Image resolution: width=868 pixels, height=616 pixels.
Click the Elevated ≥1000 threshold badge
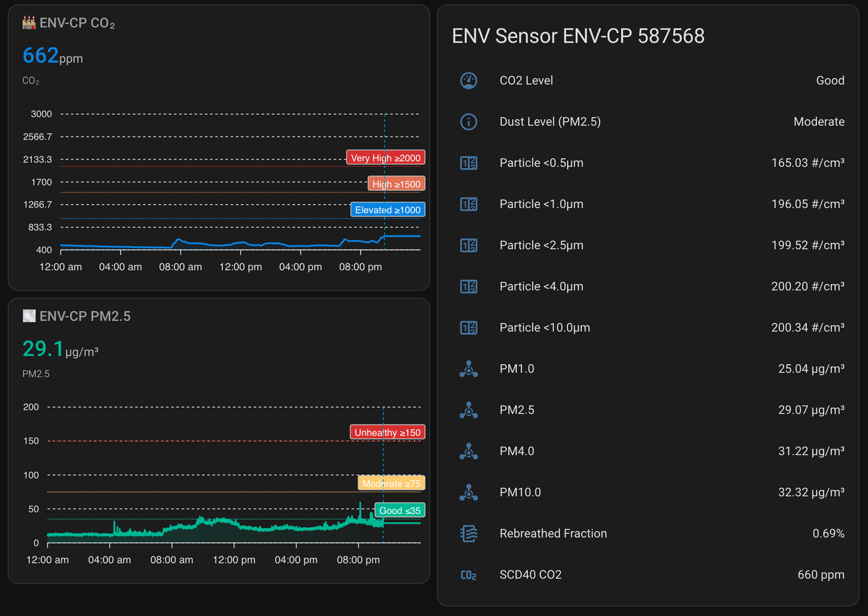(x=387, y=210)
